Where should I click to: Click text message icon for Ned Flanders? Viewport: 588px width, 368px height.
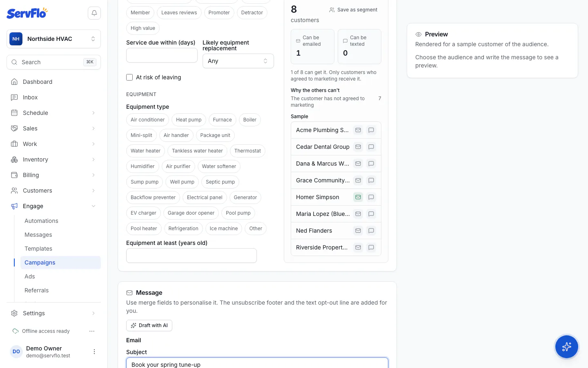tap(371, 231)
